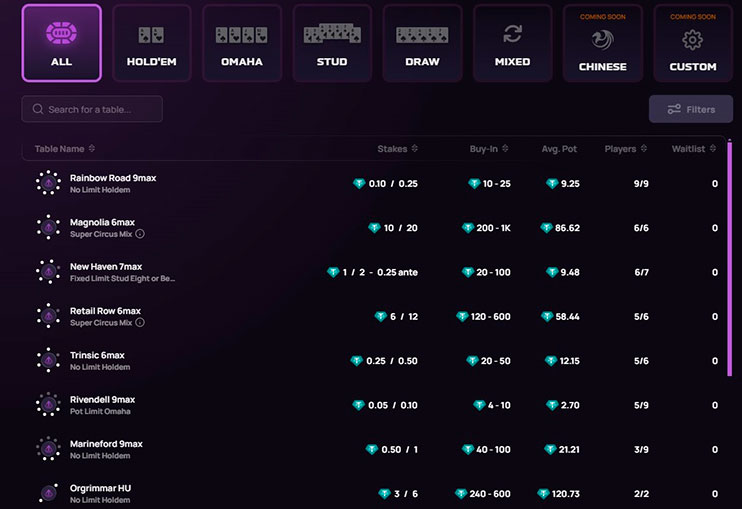Select the ALL games poker chip tab
Screen dimensions: 742x509
61,43
